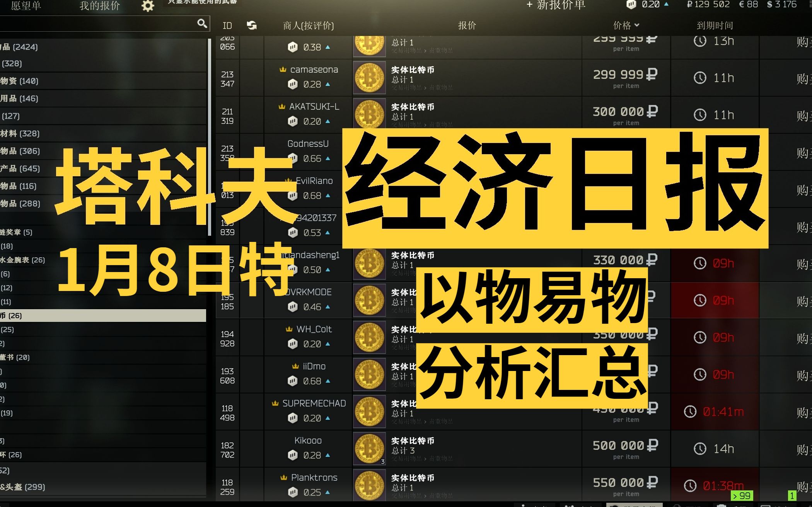Click clock icon on 01:41m expiring offer
The height and width of the screenshot is (507, 812).
point(690,412)
